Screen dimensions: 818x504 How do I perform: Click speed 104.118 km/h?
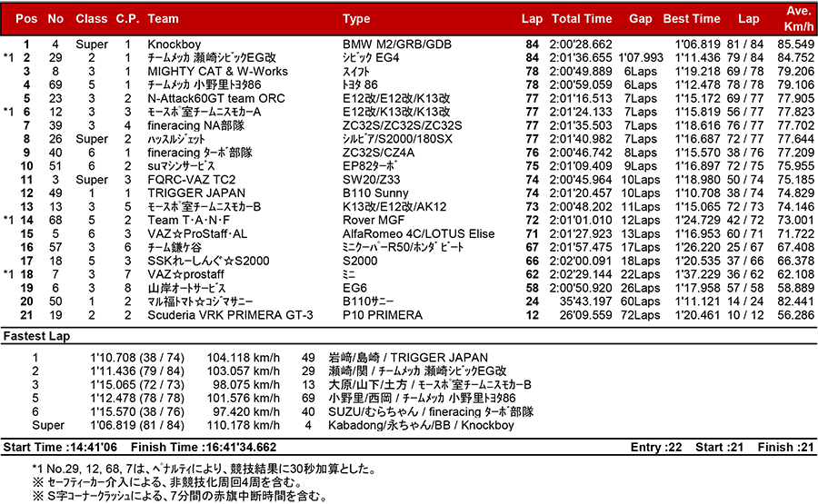[x=243, y=358]
